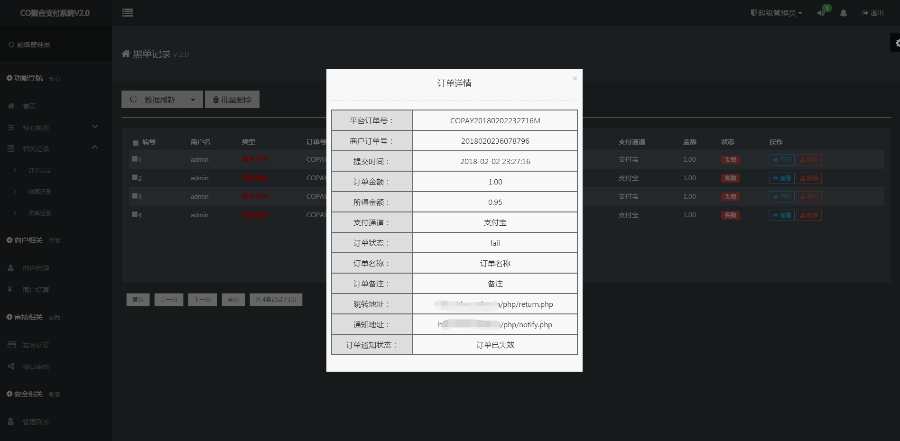The width and height of the screenshot is (900, 441).
Task: Select submit time 2018-02-02 23:27:16
Action: coord(495,161)
